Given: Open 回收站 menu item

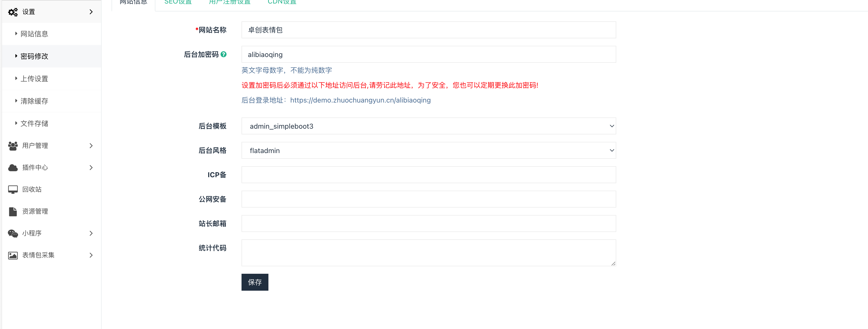Looking at the screenshot, I should coord(52,190).
